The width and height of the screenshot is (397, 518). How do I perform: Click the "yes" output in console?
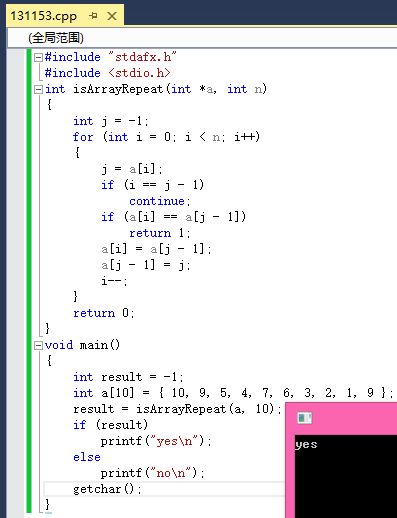(306, 445)
